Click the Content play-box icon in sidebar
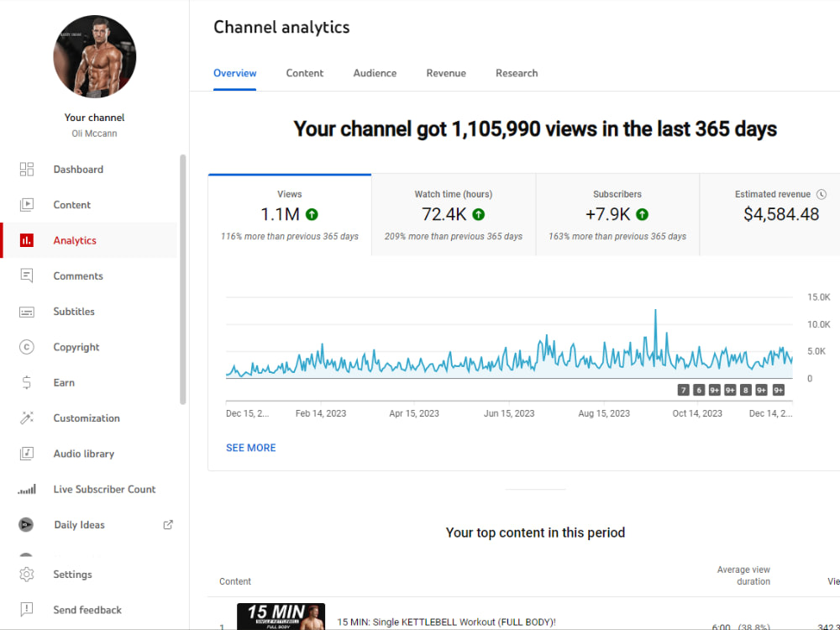Image resolution: width=840 pixels, height=630 pixels. click(26, 205)
